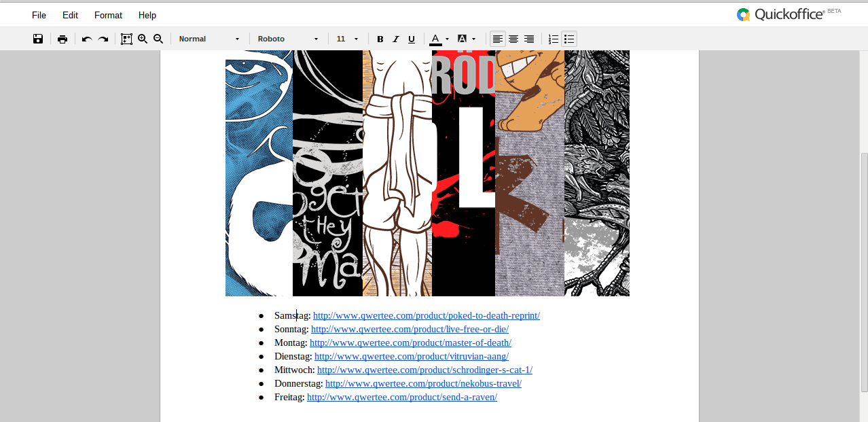Toggle underline formatting
The height and width of the screenshot is (422, 868).
(412, 39)
